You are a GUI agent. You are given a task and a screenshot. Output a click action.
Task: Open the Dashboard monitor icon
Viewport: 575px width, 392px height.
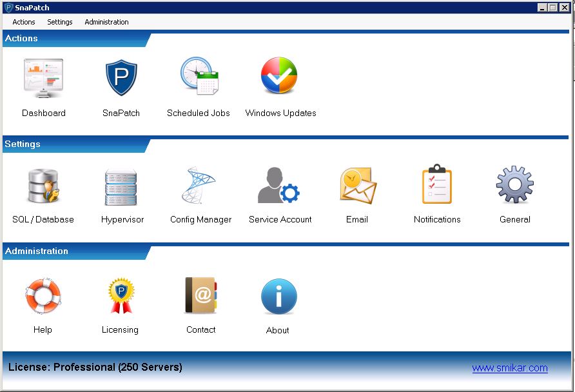click(x=43, y=78)
